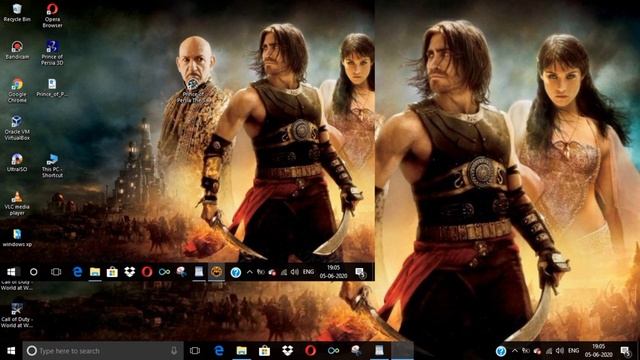Viewport: 640px width, 360px height.
Task: Click ENG language indicator on the search-box taskbar
Action: tap(573, 351)
